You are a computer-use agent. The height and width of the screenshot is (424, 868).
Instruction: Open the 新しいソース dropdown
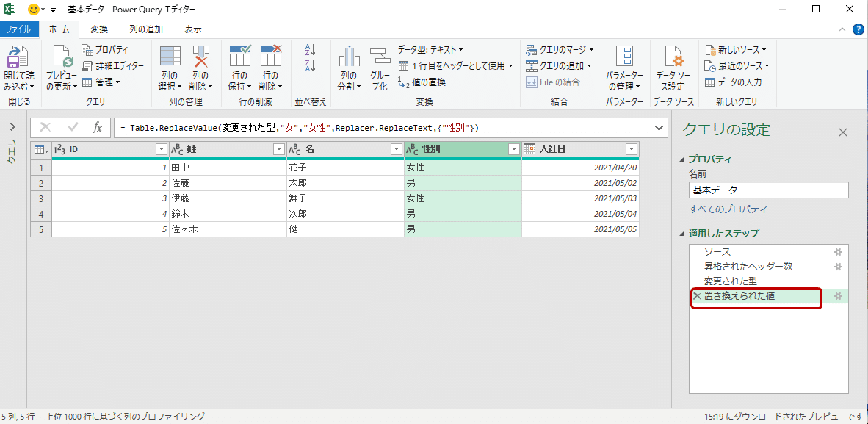tap(736, 50)
